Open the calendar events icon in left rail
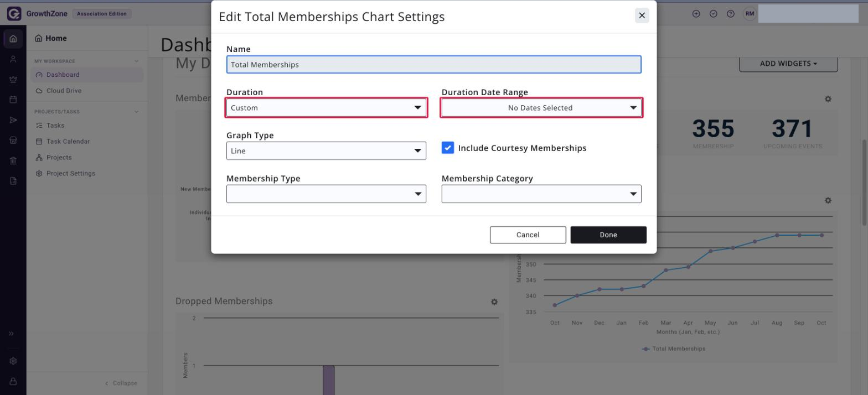The image size is (868, 395). [x=13, y=100]
